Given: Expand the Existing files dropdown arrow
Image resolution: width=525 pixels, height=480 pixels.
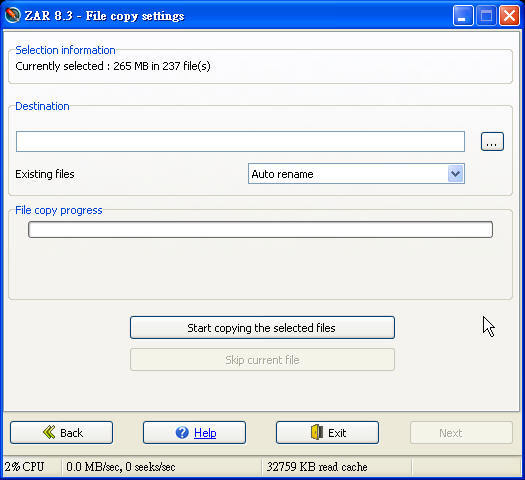Looking at the screenshot, I should [455, 174].
